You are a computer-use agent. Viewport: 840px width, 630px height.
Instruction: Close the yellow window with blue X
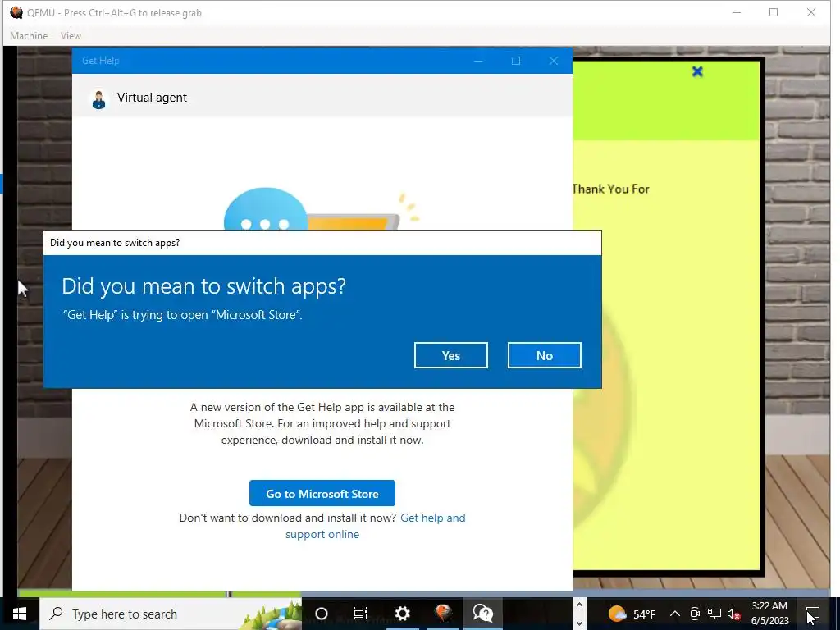pos(697,71)
